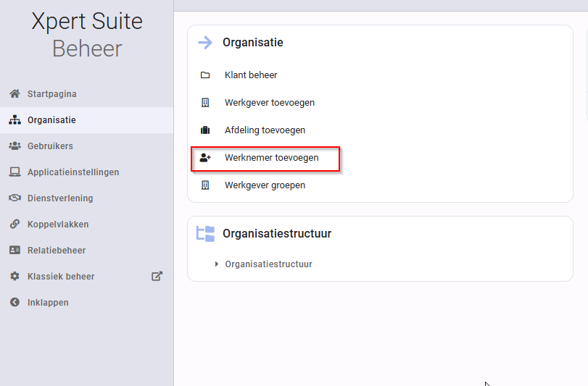
Task: Choose Afdeling toevoegen
Action: pos(265,130)
